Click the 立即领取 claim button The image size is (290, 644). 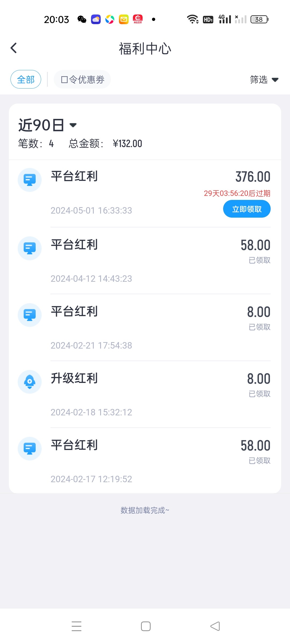tap(247, 209)
